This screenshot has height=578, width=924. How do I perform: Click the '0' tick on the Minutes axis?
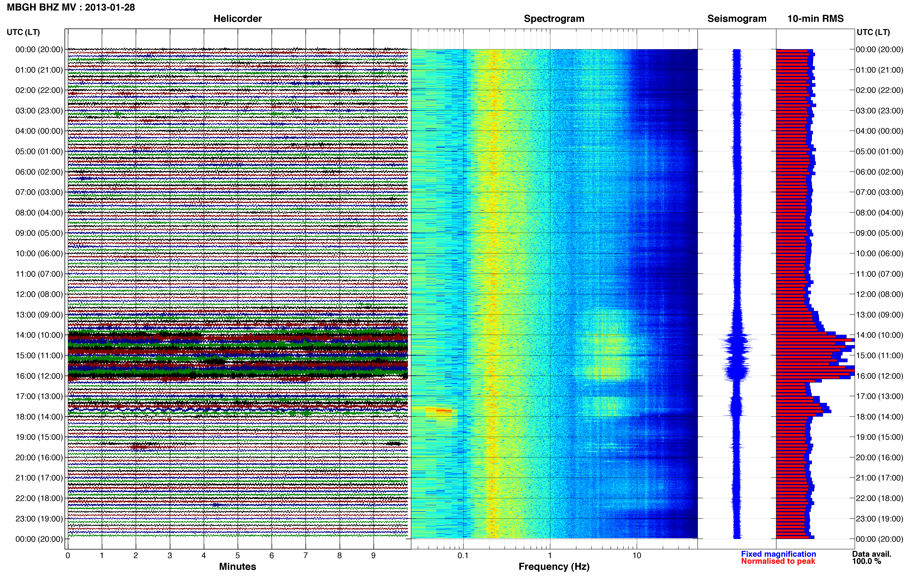coord(68,555)
